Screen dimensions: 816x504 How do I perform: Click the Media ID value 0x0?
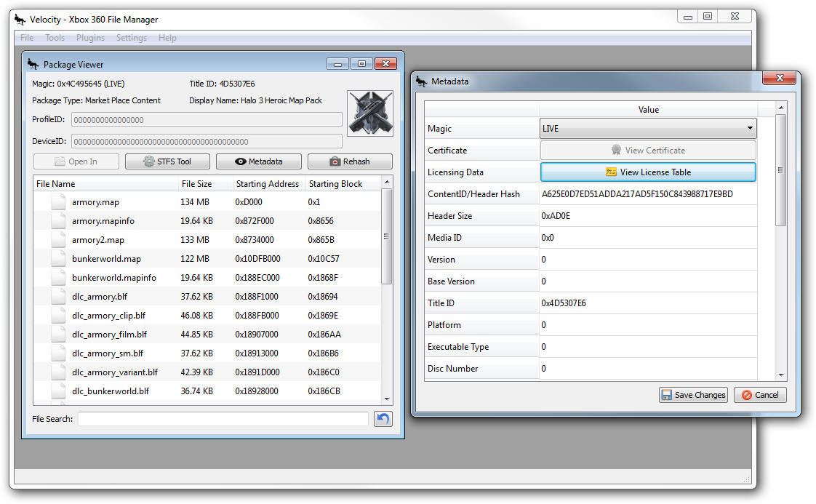click(548, 238)
